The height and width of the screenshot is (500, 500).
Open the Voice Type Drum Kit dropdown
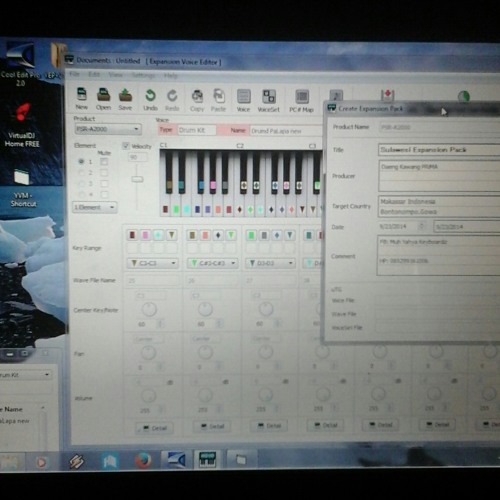[197, 130]
